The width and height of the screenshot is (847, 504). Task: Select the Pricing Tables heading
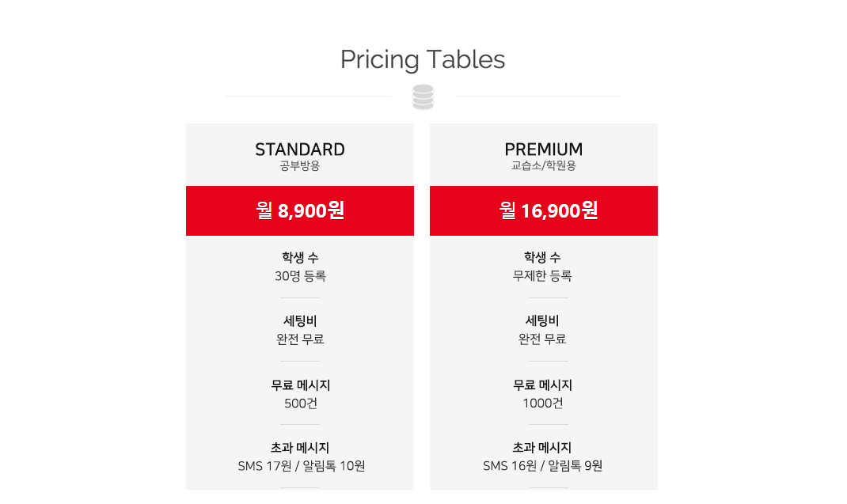click(x=423, y=59)
